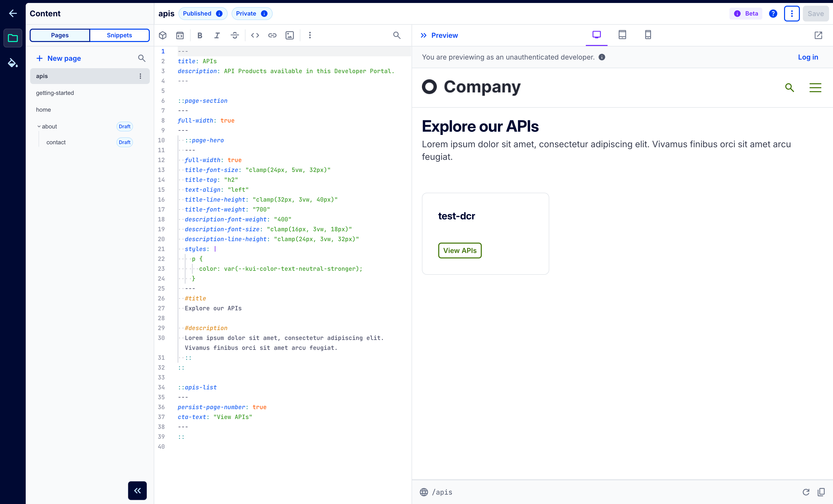Open the help question mark icon
Viewport: 833px width, 504px height.
(x=773, y=14)
